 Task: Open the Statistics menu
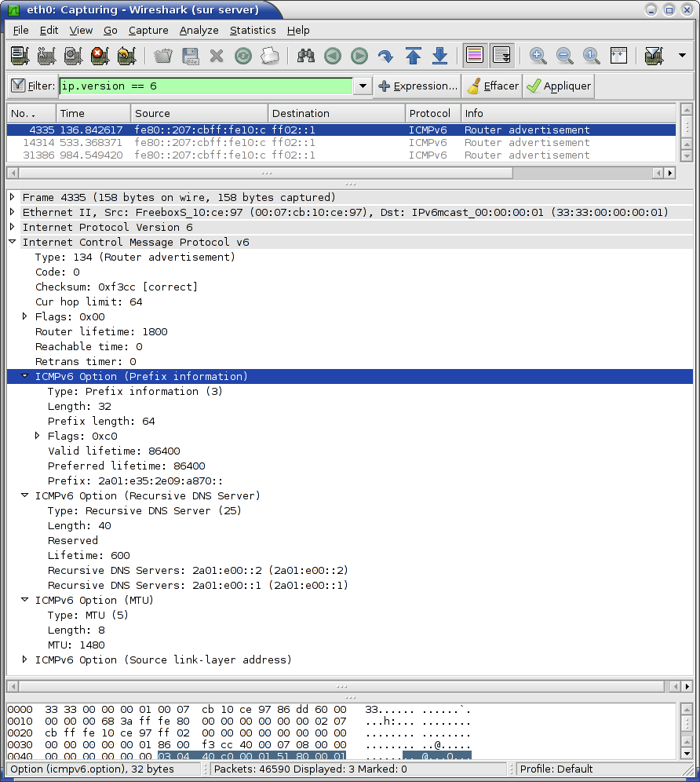pos(253,31)
